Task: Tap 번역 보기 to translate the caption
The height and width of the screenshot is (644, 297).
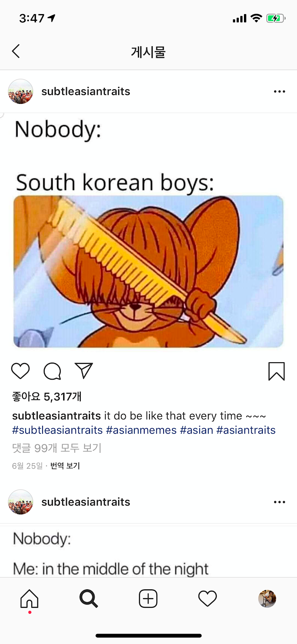Action: (65, 466)
